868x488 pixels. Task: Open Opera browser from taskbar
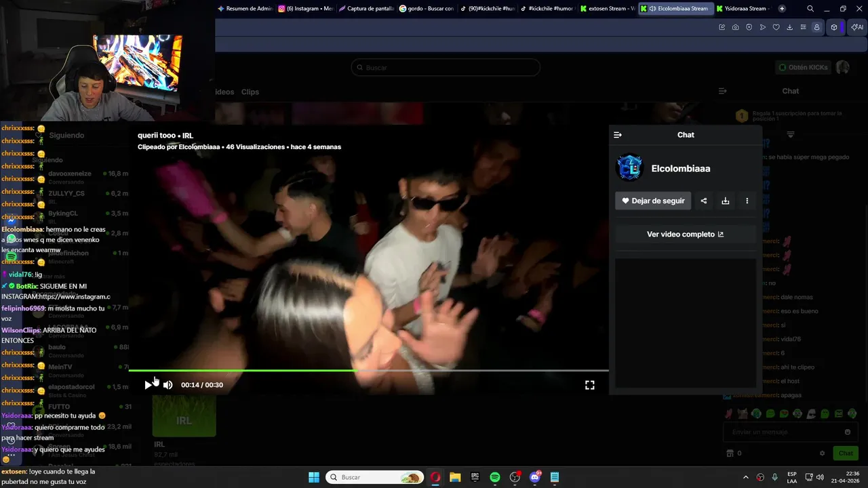435,477
